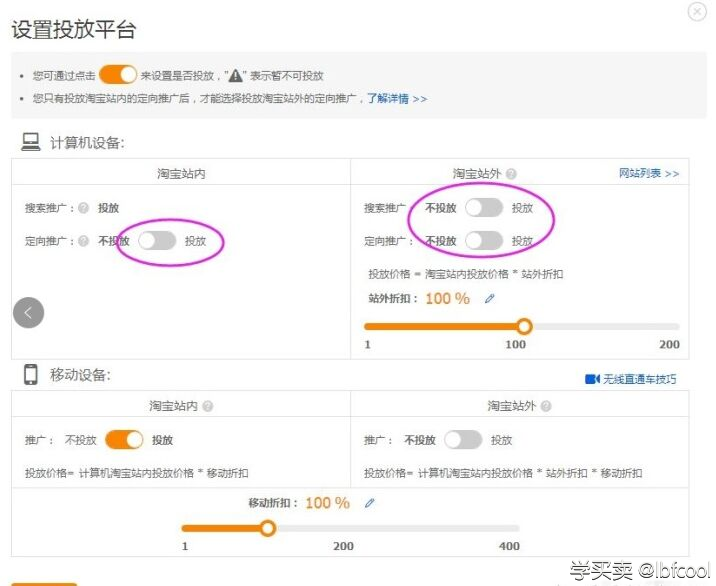Click the 站外折扣 slider handle
Viewport: 716px width, 586px height.
524,326
